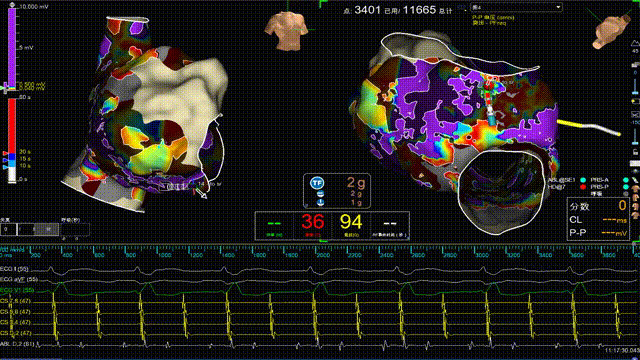The width and height of the screenshot is (640, 360).
Task: Click the red 20 s threshold marker
Action: pyautogui.click(x=5, y=153)
